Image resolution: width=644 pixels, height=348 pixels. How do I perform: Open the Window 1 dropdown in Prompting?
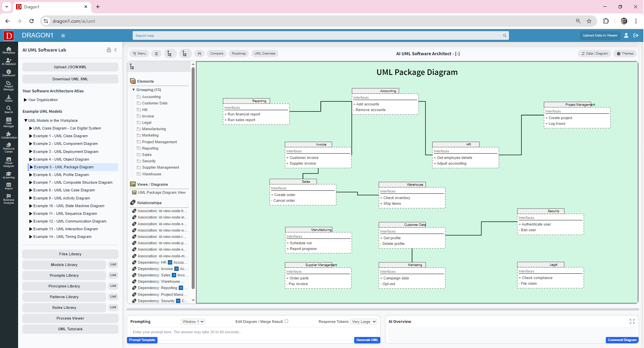pyautogui.click(x=193, y=321)
